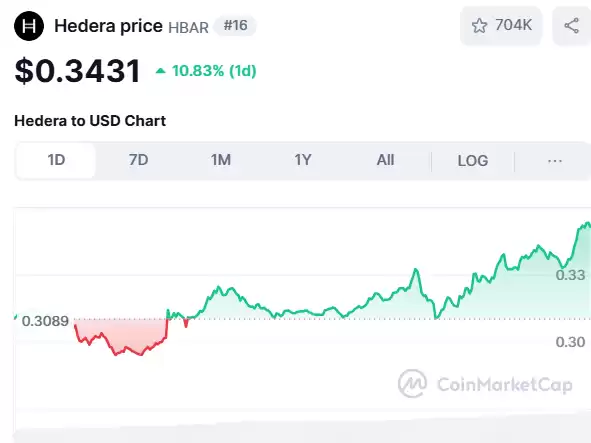Click the 0.33 axis label
The image size is (591, 443).
pyautogui.click(x=570, y=275)
